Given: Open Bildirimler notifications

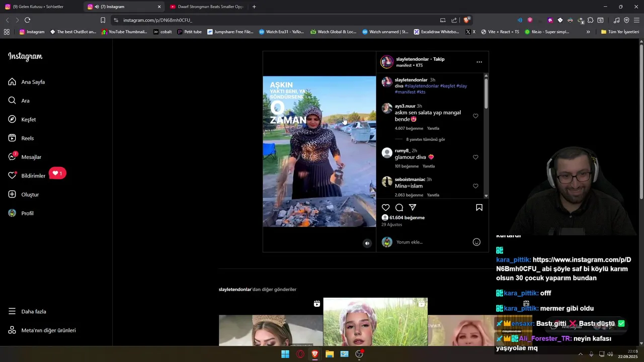Looking at the screenshot, I should 27,175.
